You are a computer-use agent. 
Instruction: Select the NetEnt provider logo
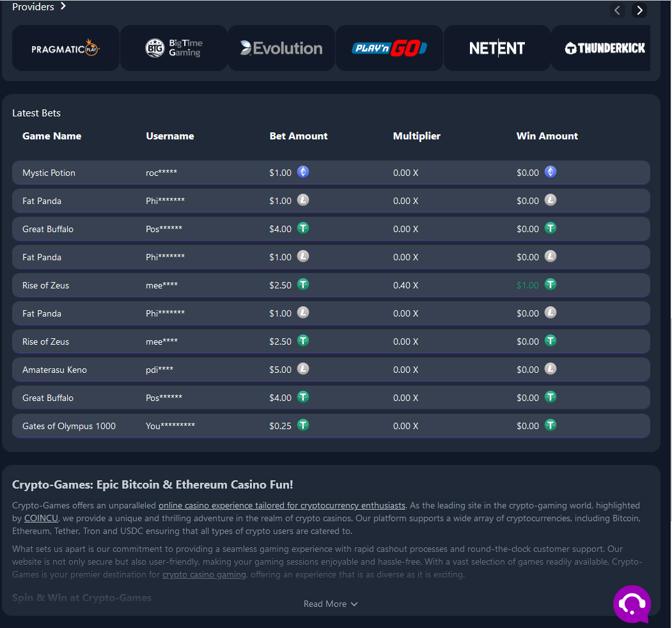coord(497,48)
